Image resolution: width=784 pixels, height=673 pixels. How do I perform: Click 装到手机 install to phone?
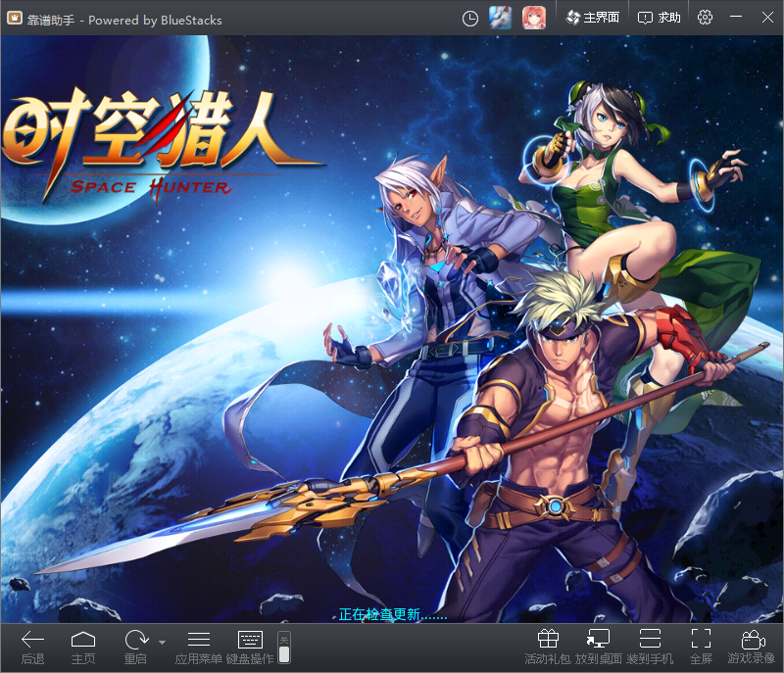coord(650,641)
